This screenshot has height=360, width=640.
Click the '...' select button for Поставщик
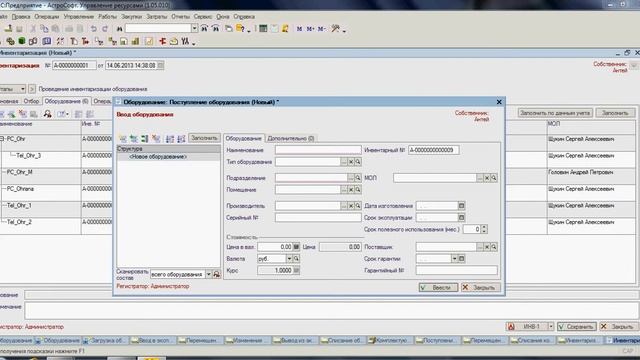480,247
